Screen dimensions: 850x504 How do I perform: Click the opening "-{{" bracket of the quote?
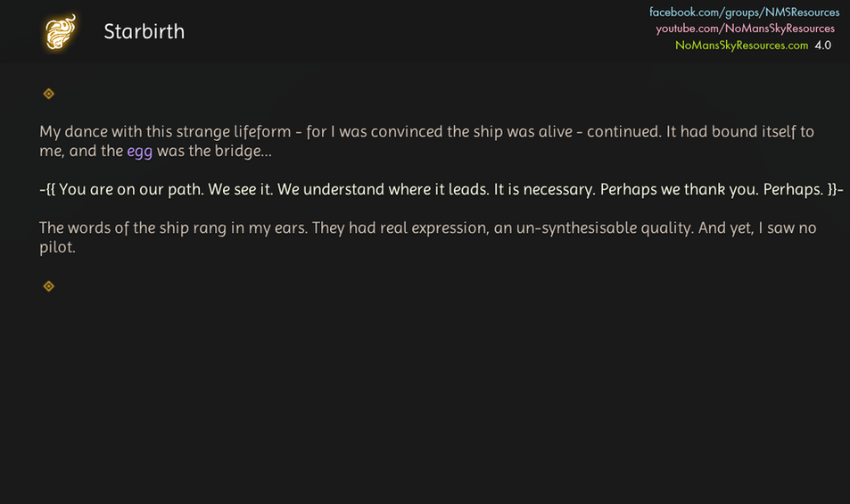click(47, 189)
